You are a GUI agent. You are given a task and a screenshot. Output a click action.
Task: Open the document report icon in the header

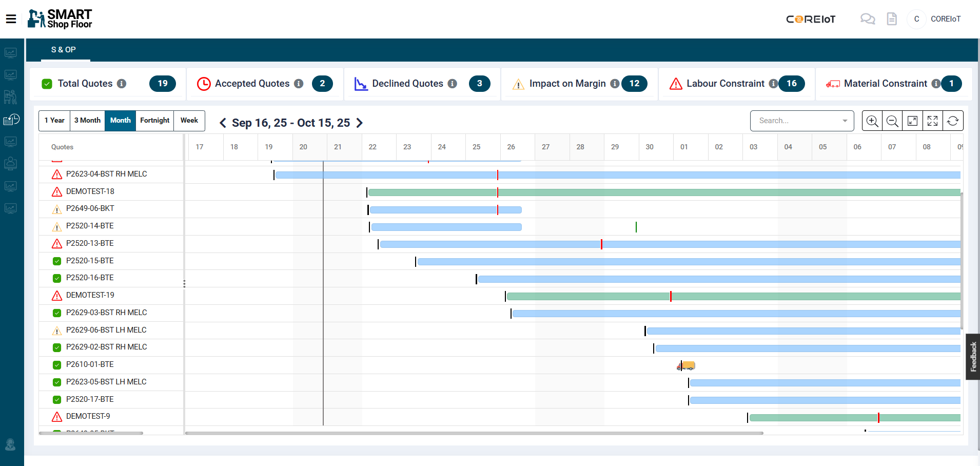click(x=891, y=19)
